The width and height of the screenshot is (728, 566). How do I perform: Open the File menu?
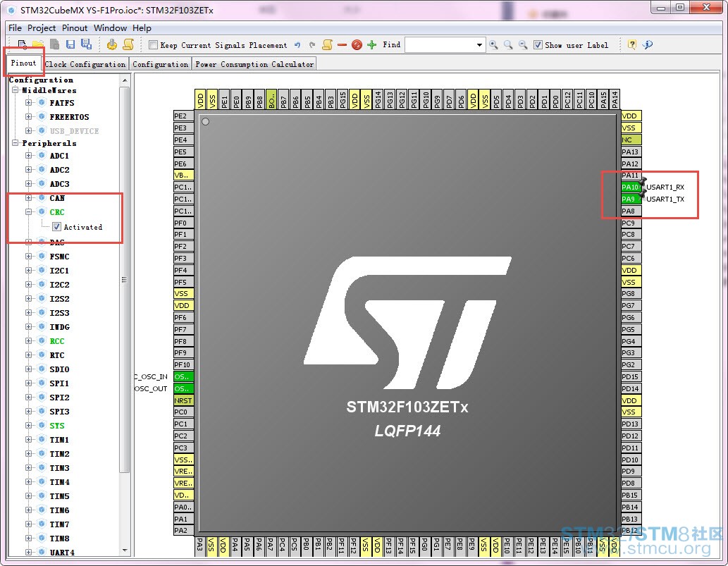[15, 28]
